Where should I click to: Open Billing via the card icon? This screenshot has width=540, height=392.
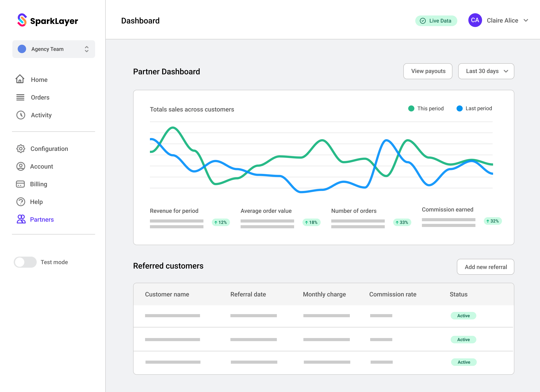(21, 184)
